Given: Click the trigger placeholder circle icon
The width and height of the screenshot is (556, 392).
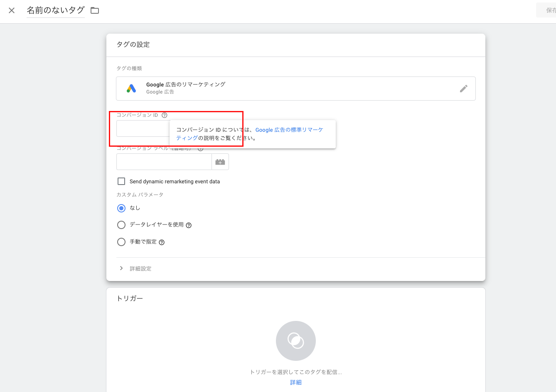Looking at the screenshot, I should (x=295, y=341).
